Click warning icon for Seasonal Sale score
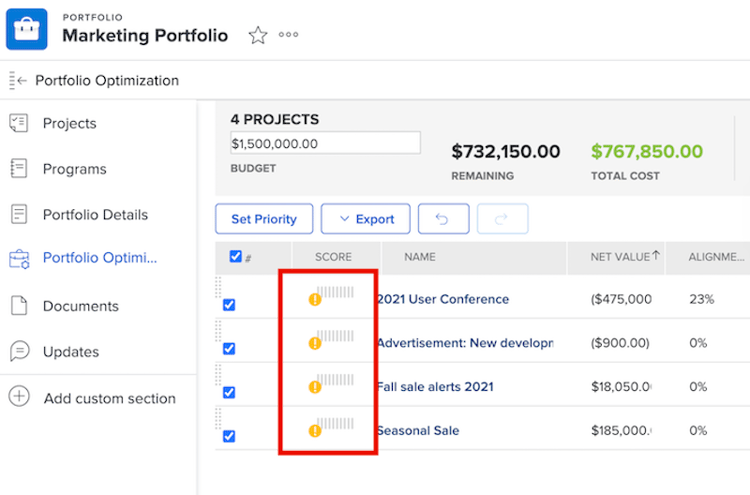750x495 pixels. click(315, 431)
